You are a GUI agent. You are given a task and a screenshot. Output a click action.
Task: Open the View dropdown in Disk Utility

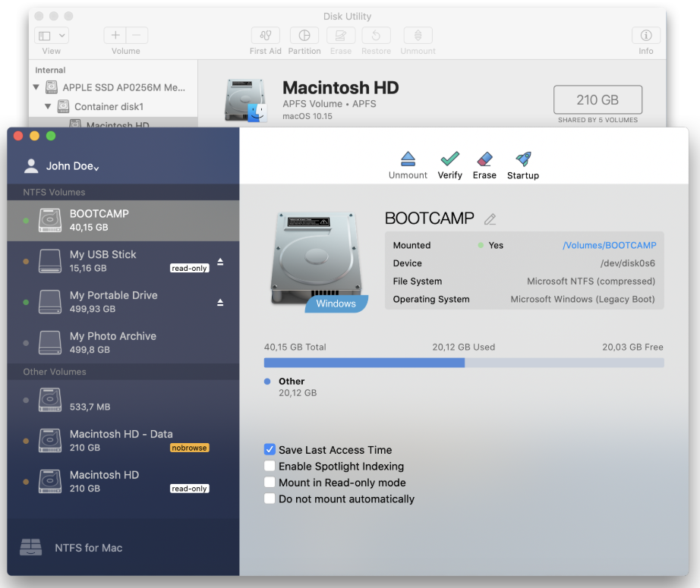click(52, 35)
